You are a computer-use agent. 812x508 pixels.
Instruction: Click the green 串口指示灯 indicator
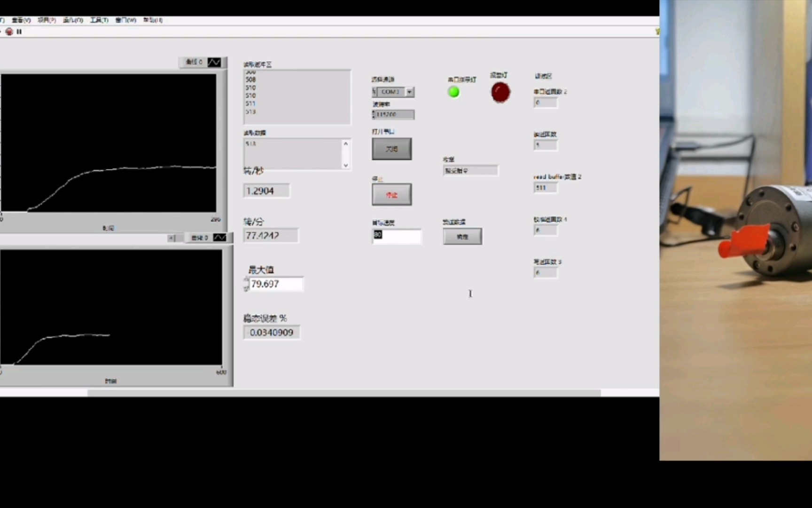pyautogui.click(x=453, y=92)
